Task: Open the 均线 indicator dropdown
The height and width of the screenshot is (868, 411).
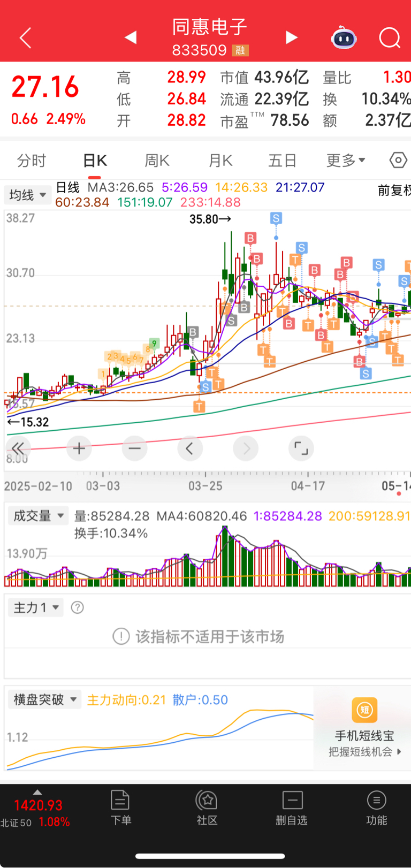Action: [27, 195]
